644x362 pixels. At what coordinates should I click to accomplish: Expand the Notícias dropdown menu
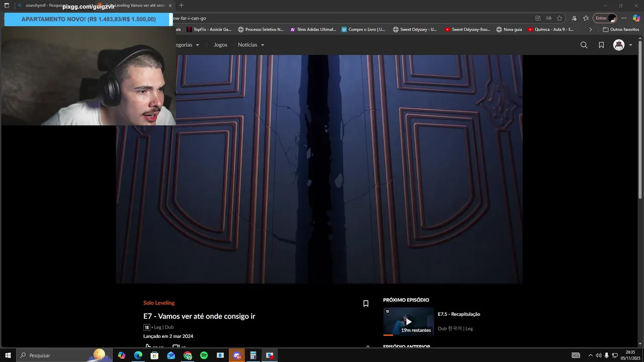251,45
